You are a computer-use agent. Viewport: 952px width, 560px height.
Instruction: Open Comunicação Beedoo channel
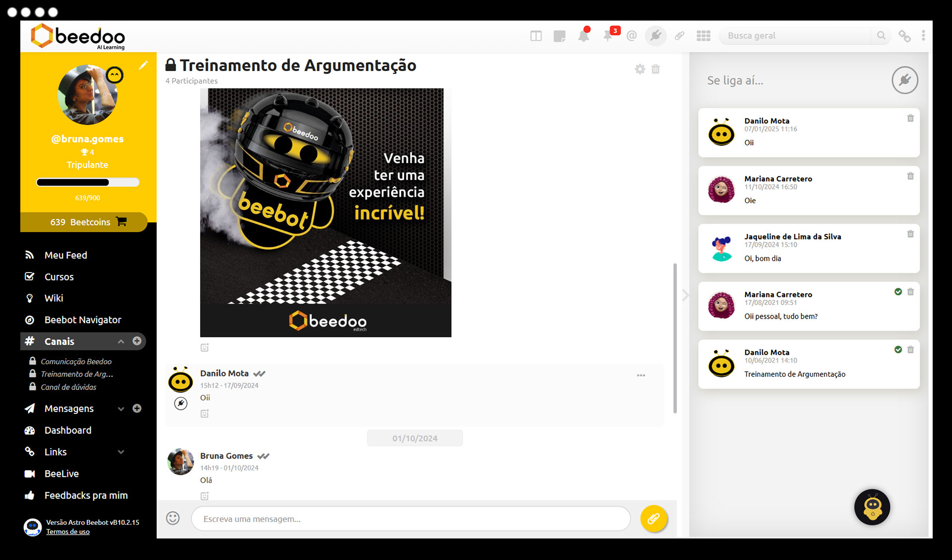click(x=76, y=361)
